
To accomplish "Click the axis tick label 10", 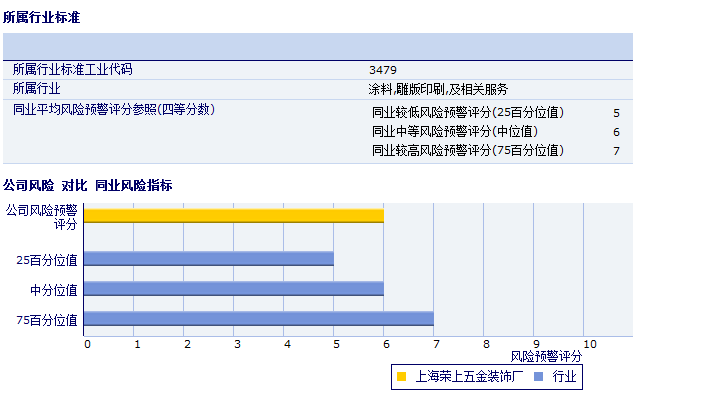I will [590, 344].
